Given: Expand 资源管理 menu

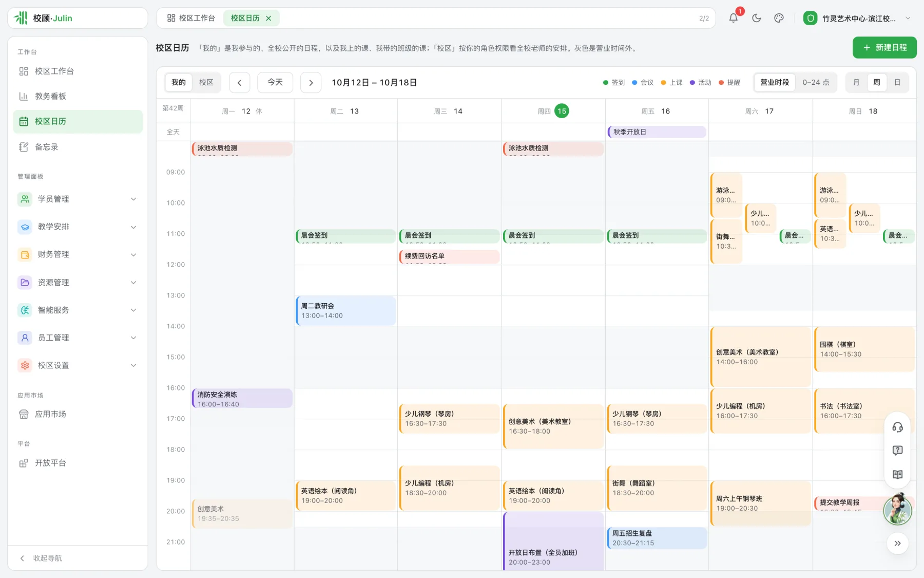Looking at the screenshot, I should pos(78,282).
